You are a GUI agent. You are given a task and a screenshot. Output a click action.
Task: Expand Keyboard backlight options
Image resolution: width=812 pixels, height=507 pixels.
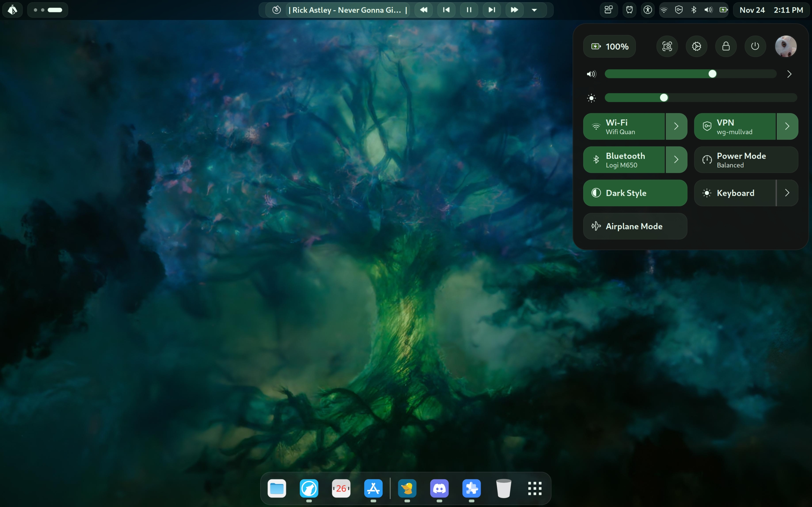pos(787,193)
